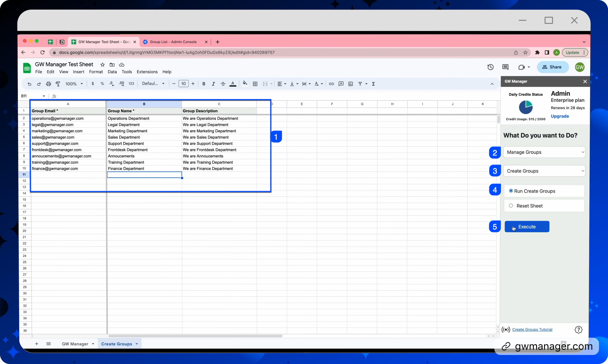Toggle bold formatting in the toolbar
The image size is (608, 364).
click(x=204, y=84)
